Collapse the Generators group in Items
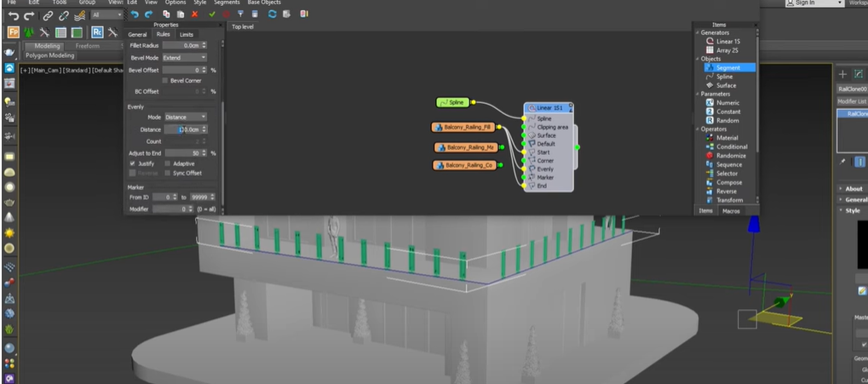The width and height of the screenshot is (868, 384). [697, 32]
